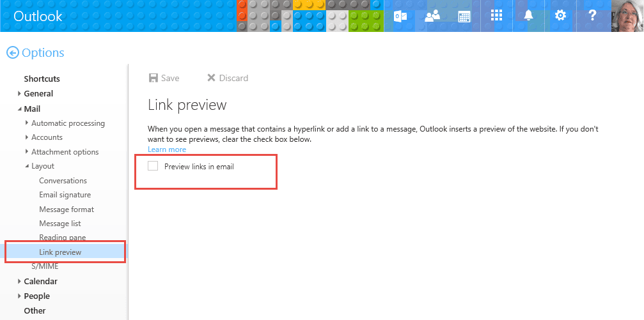Expand Attachment options
644x320 pixels.
click(x=27, y=151)
